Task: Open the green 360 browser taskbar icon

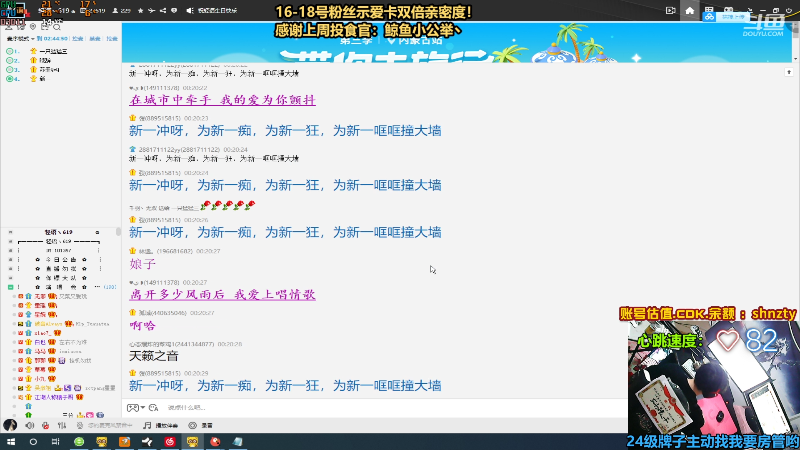Action: click(79, 442)
